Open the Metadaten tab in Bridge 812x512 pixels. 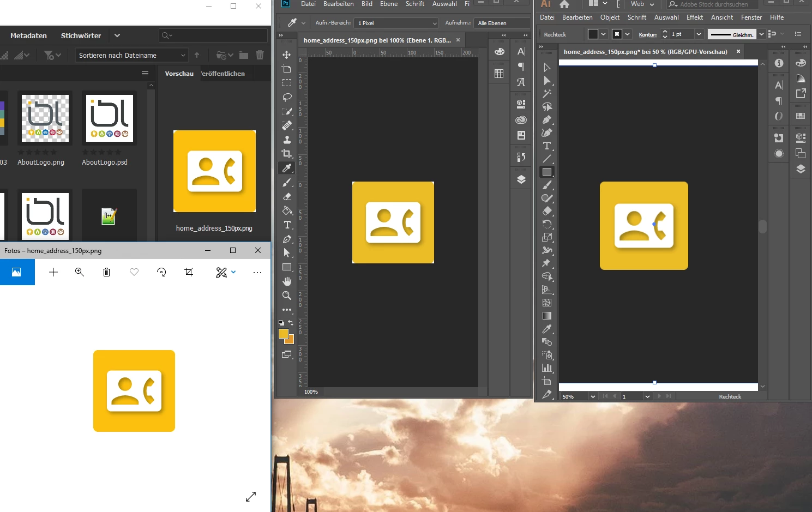(x=28, y=35)
